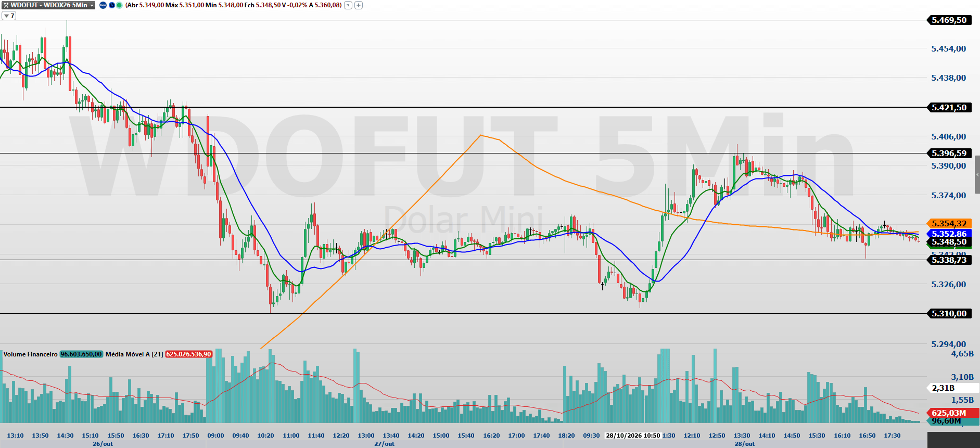
Task: Click the 28/out date label on time axis
Action: 745,444
